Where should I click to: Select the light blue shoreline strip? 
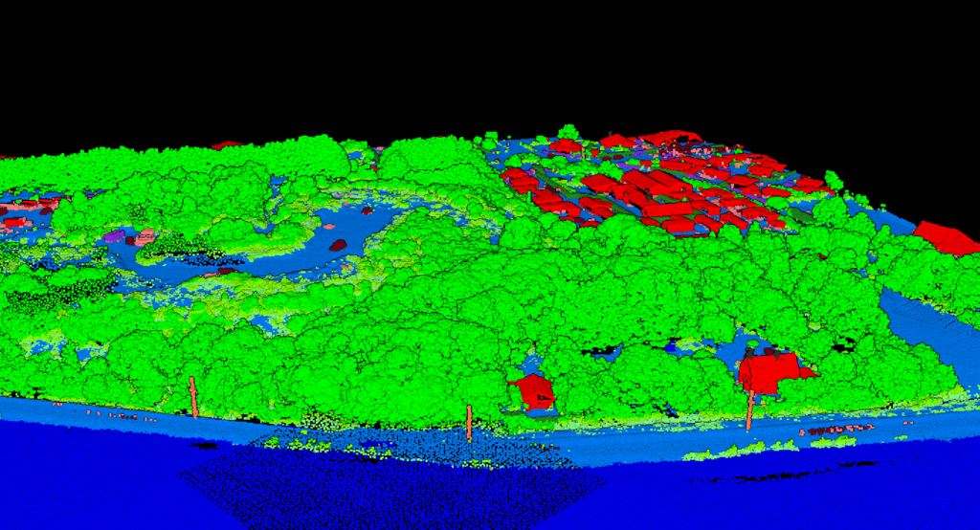coord(96,409)
